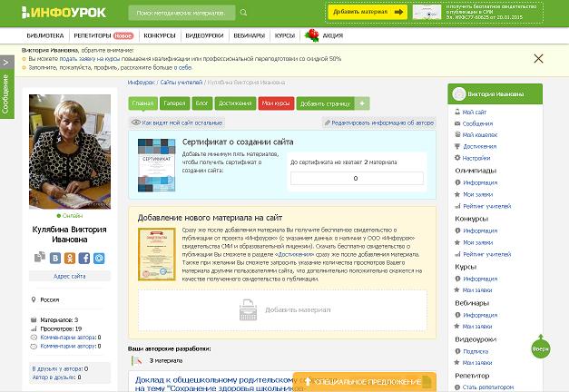Open the Сообщение vertical side panel
Image resolution: width=569 pixels, height=392 pixels.
[x=6, y=94]
